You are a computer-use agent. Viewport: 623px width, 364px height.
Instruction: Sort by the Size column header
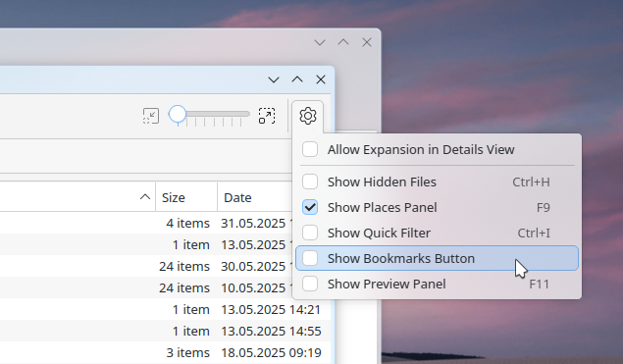[x=186, y=197]
